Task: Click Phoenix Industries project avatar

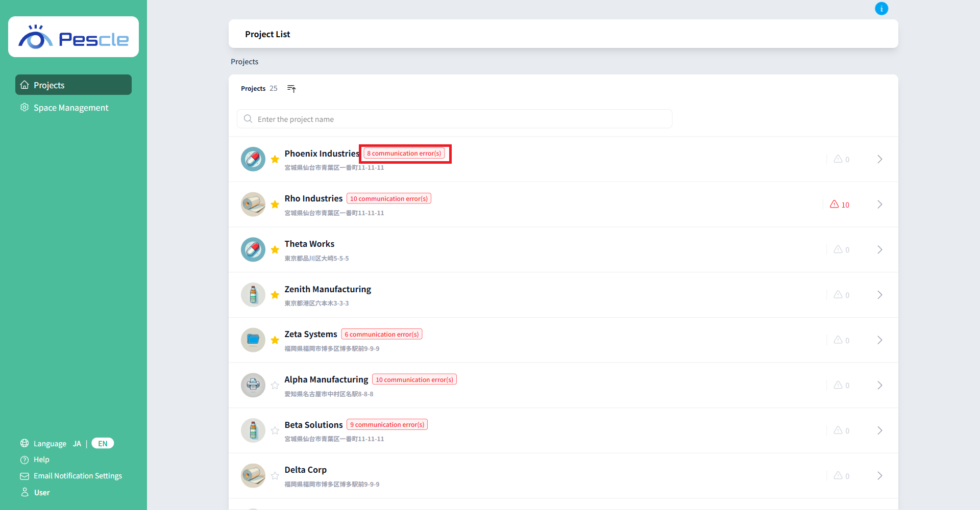Action: 253,159
